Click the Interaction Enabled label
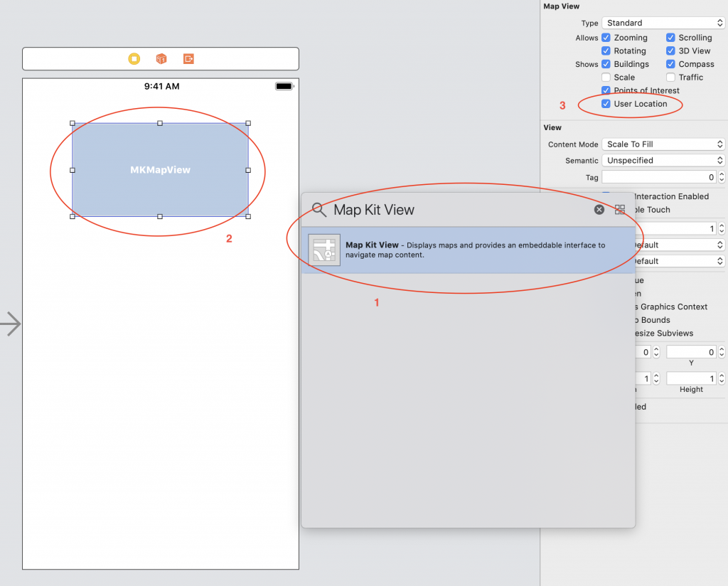This screenshot has width=728, height=586. coord(671,196)
